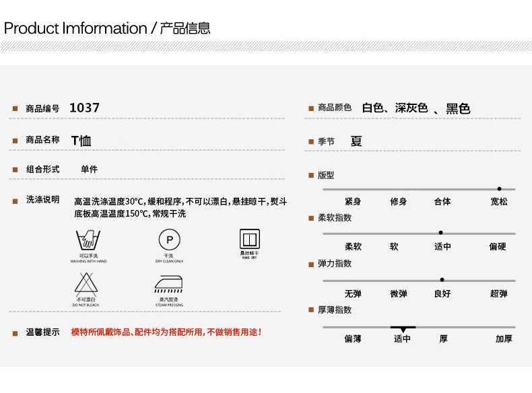Click the 商品编号 label

42,108
